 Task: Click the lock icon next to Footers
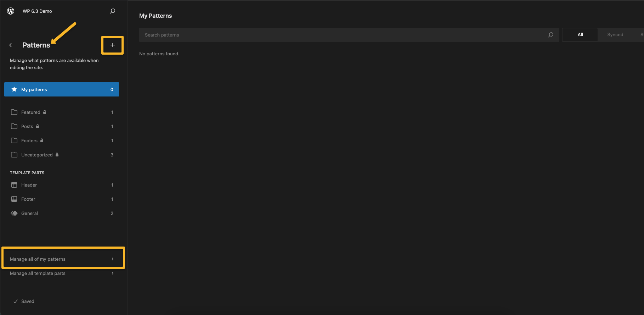click(42, 140)
